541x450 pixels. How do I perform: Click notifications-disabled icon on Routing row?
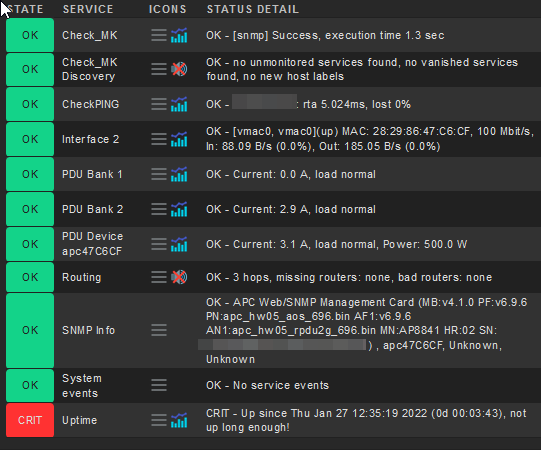pos(179,277)
